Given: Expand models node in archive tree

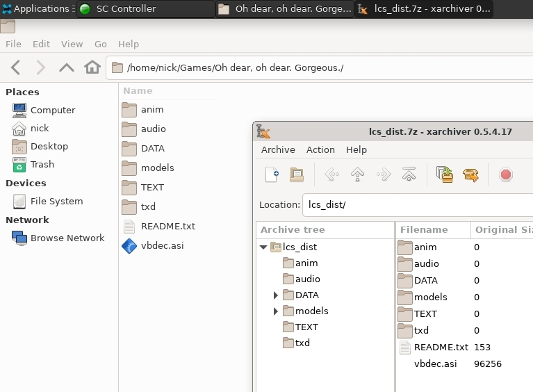Looking at the screenshot, I should pyautogui.click(x=276, y=311).
